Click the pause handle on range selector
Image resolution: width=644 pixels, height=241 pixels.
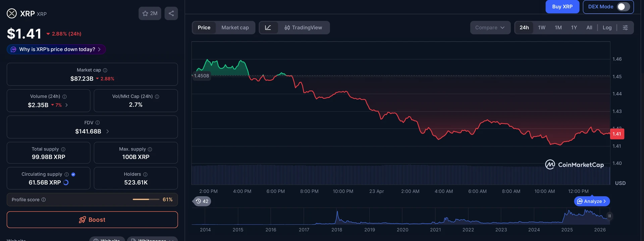pos(609,216)
